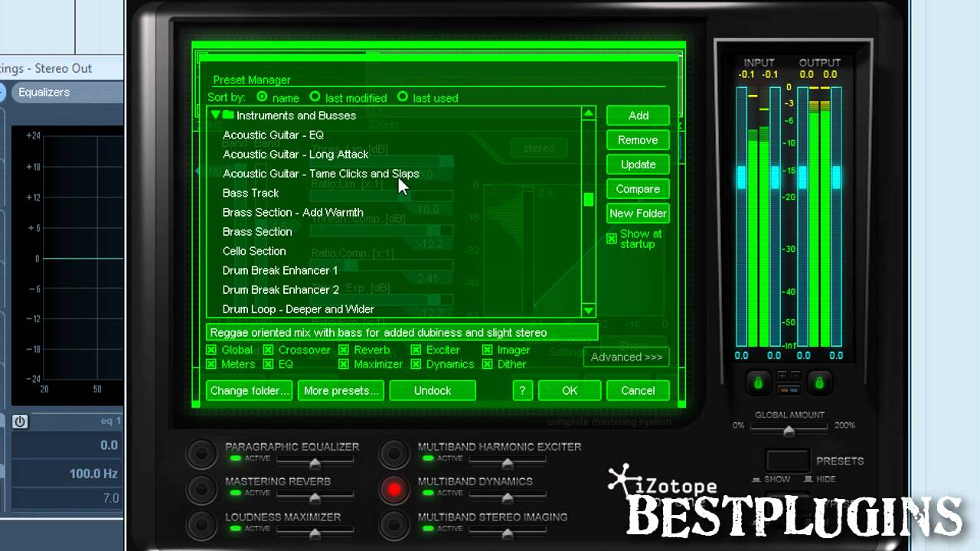Click the Compare button

(x=639, y=189)
